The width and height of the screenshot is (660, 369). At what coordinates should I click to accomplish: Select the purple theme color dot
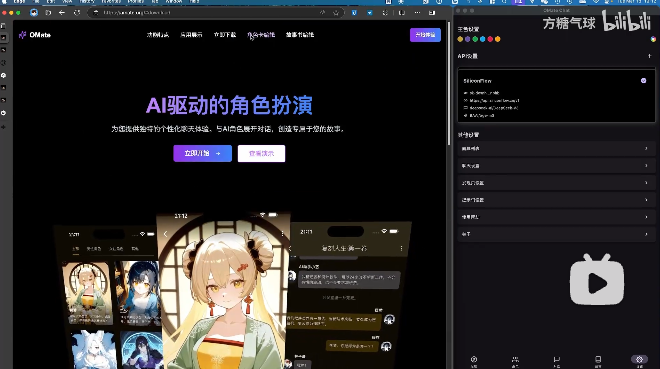468,39
